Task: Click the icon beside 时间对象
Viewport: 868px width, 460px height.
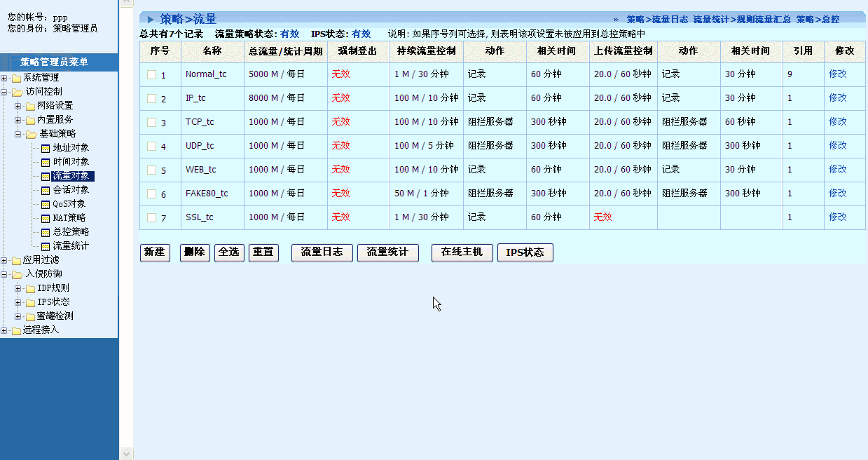Action: (46, 162)
